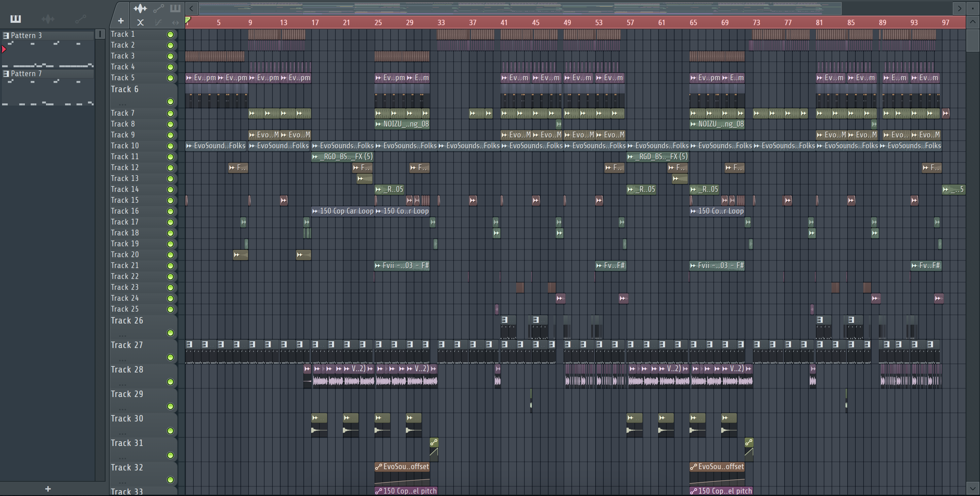
Task: Click the Track 7 header name
Action: pos(123,113)
